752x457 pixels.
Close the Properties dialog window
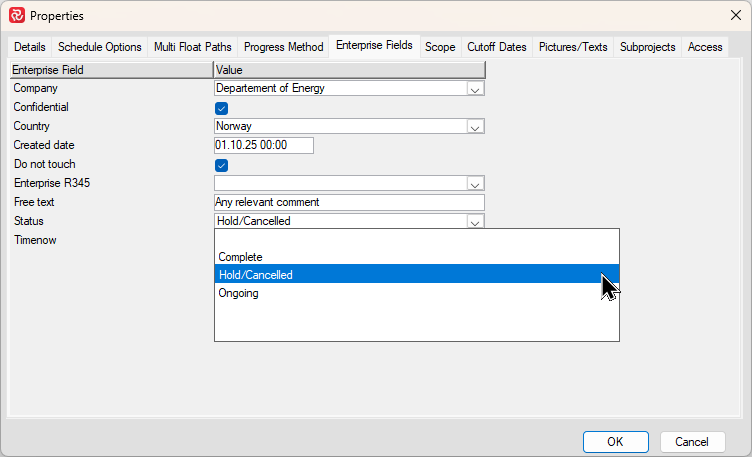coord(735,15)
